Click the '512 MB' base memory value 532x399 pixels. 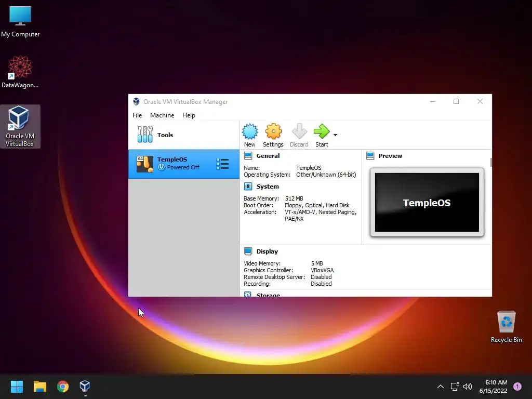click(x=294, y=198)
